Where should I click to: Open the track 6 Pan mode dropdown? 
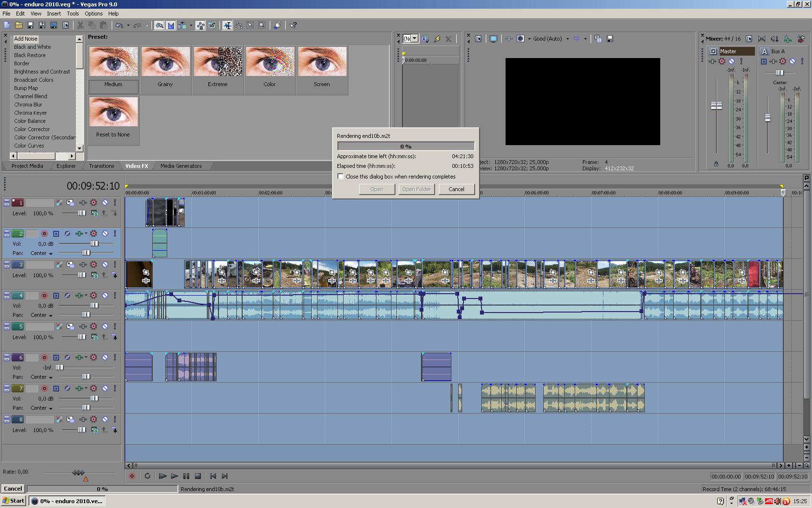pos(50,377)
